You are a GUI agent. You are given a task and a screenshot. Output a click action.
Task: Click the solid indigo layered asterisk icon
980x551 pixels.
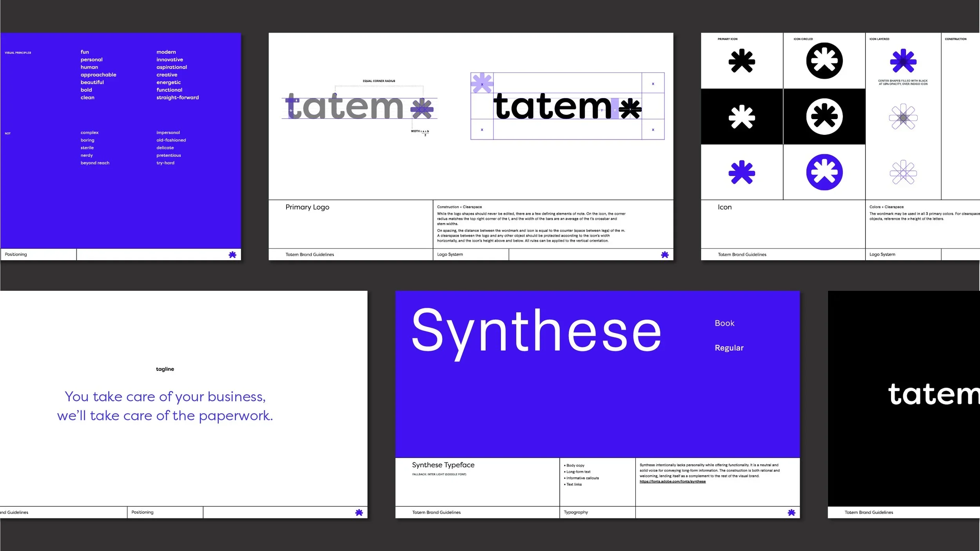click(903, 61)
